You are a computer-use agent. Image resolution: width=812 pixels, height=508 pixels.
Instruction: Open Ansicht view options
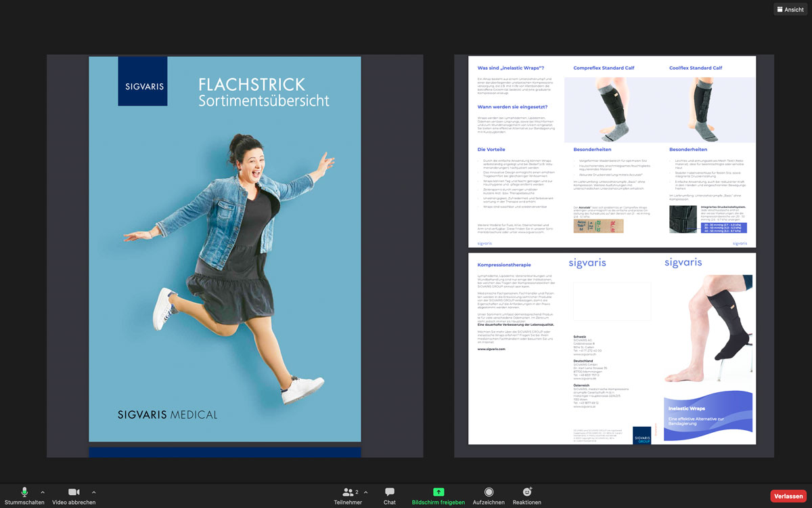click(790, 9)
